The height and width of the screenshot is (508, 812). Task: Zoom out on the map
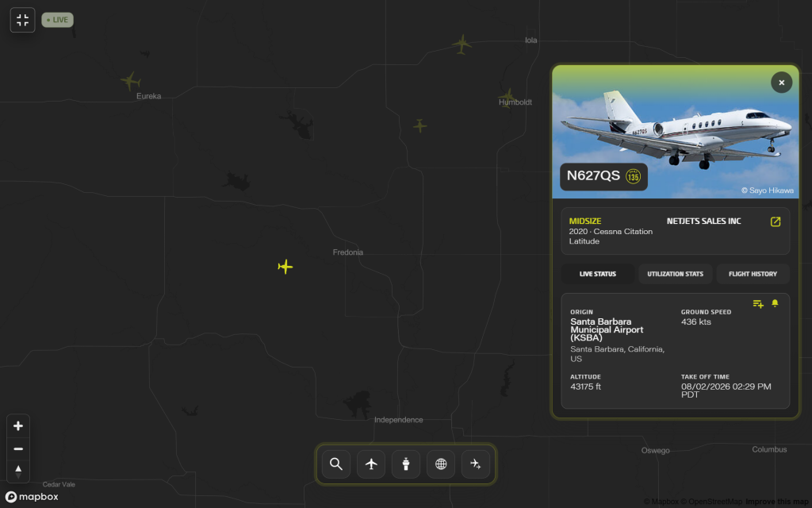(18, 449)
